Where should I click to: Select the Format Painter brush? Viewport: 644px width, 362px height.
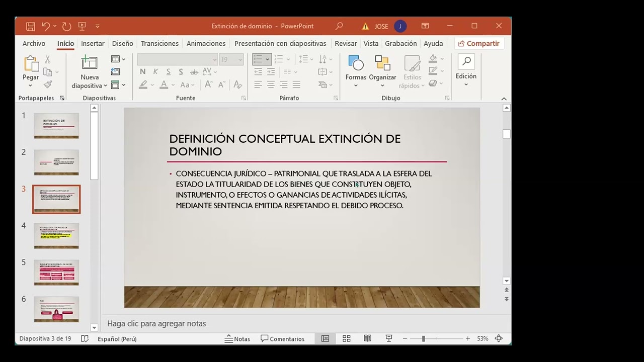(48, 84)
